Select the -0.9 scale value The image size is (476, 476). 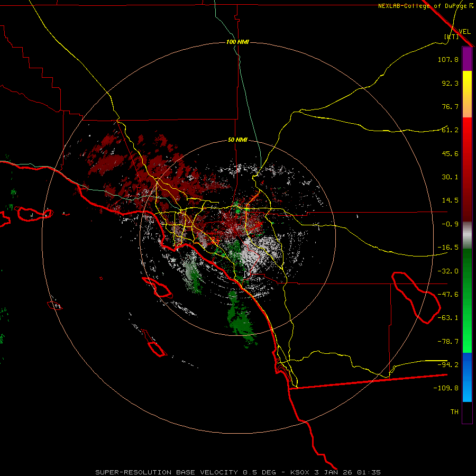(x=450, y=224)
